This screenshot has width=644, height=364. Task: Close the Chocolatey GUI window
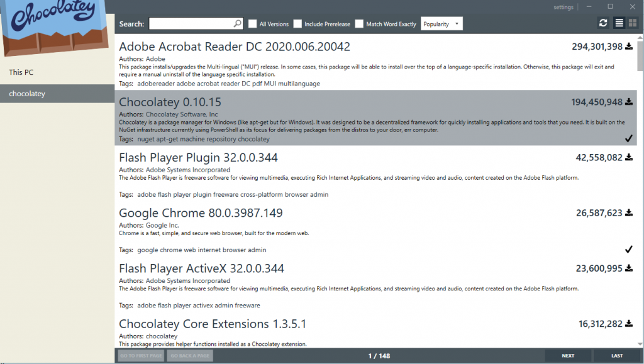pos(633,6)
